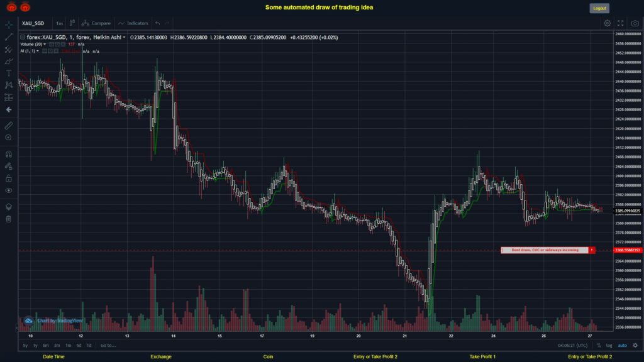Select the 6m time range
The width and height of the screenshot is (644, 362).
(45, 345)
